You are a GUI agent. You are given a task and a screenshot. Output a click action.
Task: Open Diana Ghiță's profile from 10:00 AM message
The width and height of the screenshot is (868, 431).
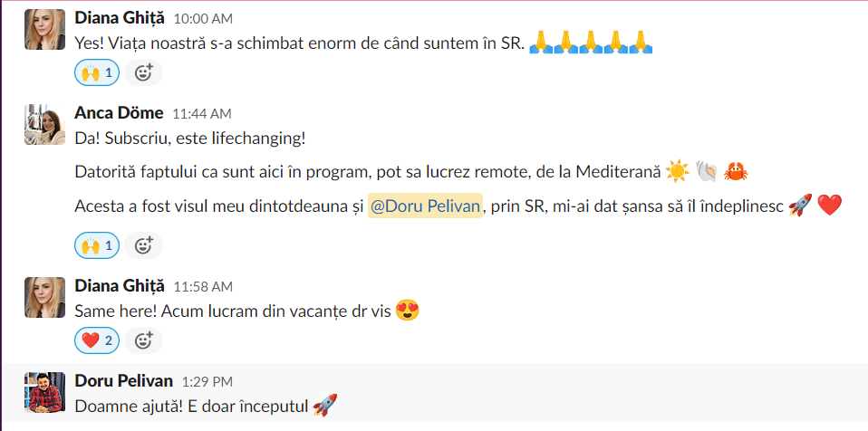pyautogui.click(x=120, y=18)
